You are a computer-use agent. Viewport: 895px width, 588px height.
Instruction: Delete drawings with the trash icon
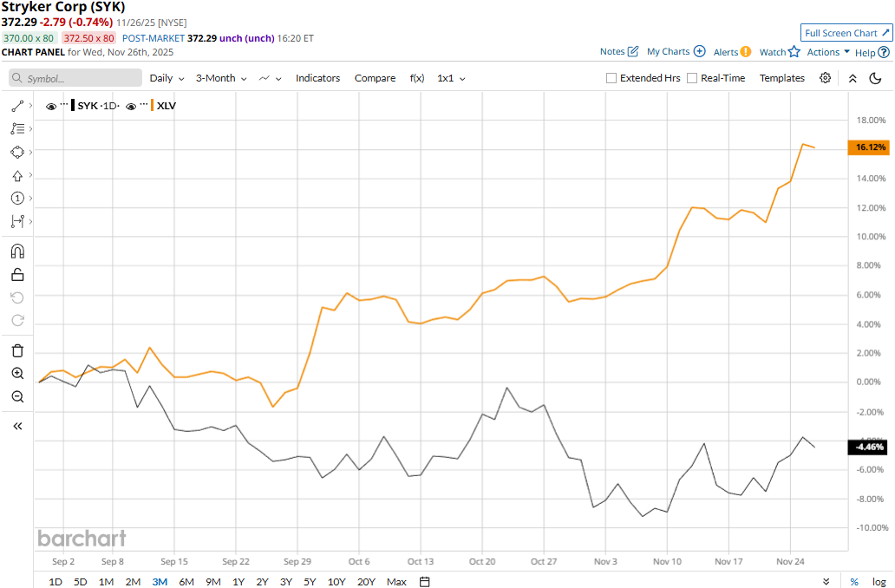[x=17, y=350]
